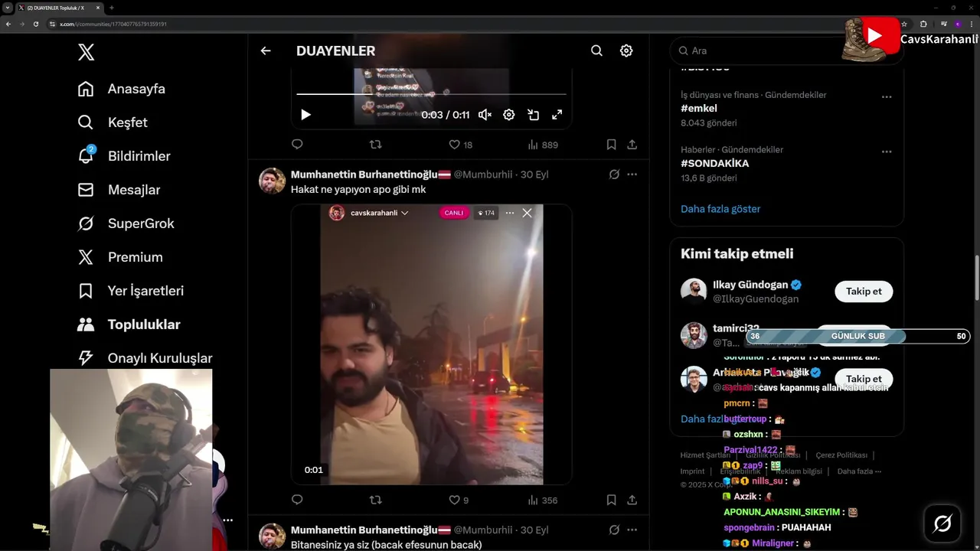This screenshot has height=551, width=980.
Task: Click Daha fazla göster under trends
Action: 720,209
